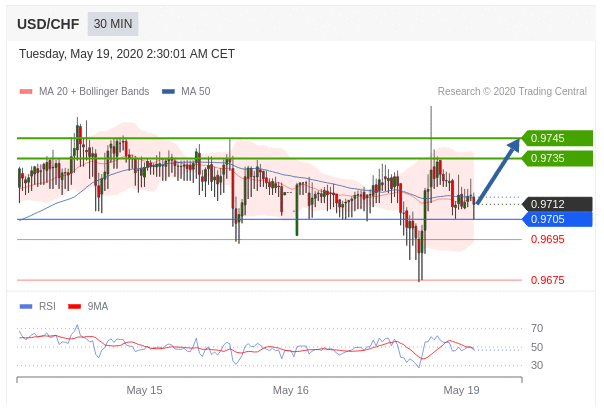Click the MA 20 Bollinger Bands legend swatch
Image resolution: width=604 pixels, height=411 pixels.
(26, 92)
